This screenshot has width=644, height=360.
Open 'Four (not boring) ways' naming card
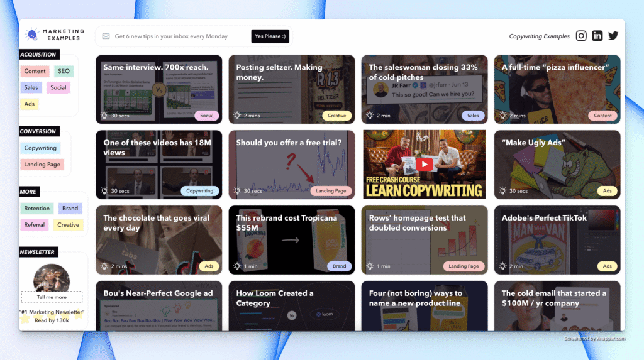[425, 306]
